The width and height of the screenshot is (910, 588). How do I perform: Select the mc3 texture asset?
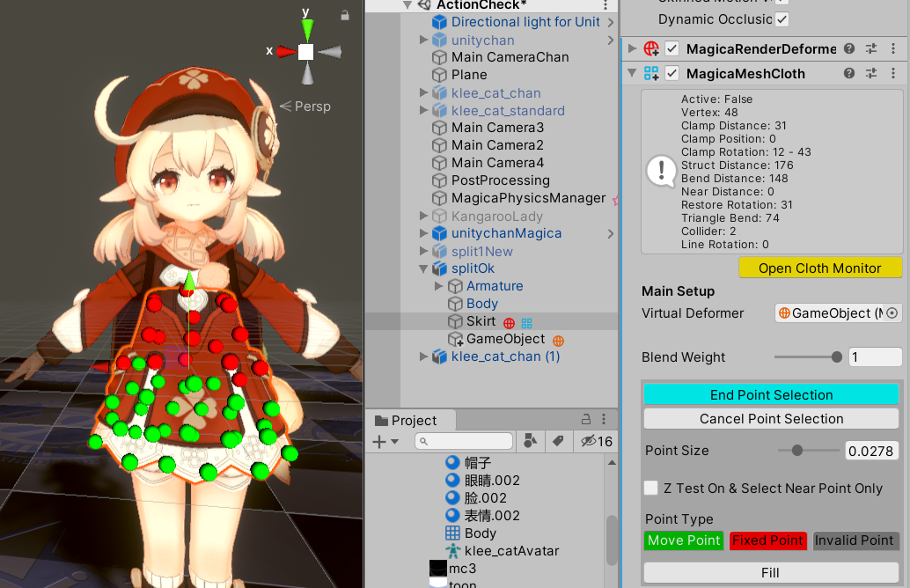tap(462, 569)
